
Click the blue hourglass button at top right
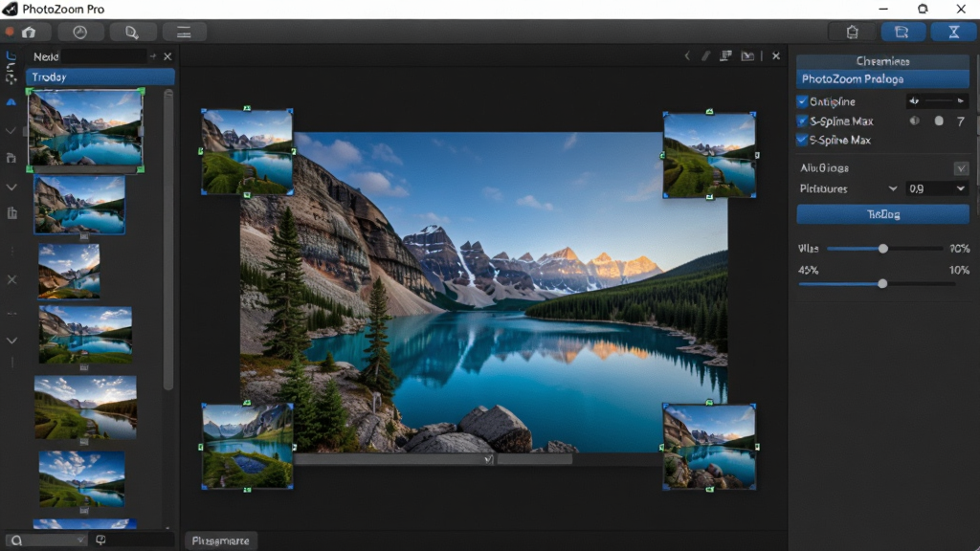(954, 32)
